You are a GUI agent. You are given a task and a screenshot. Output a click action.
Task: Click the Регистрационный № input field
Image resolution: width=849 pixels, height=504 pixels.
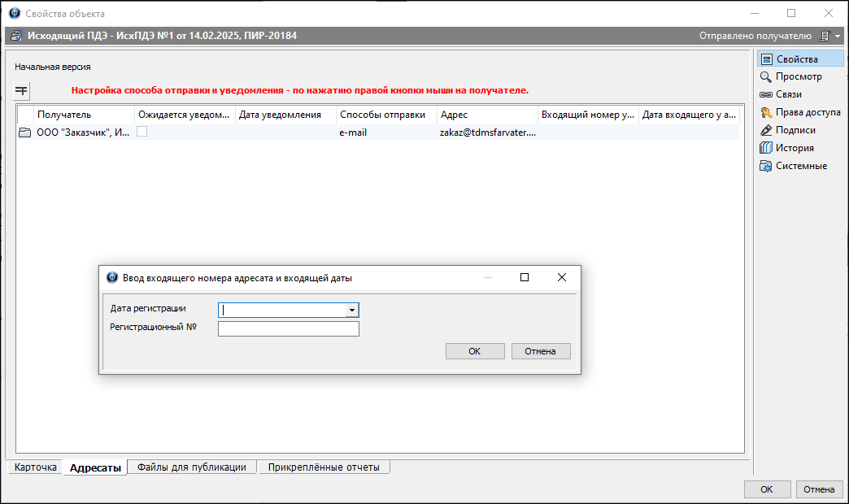[x=288, y=329]
